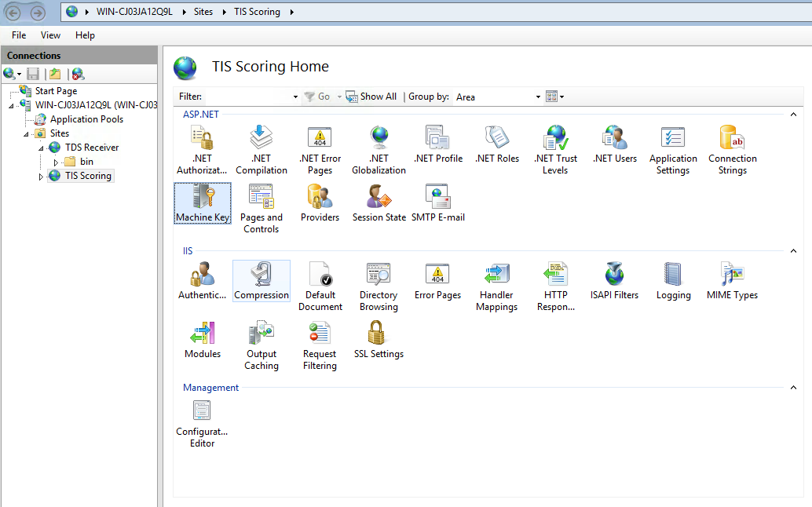
Task: Collapse the ASP.NET group
Action: [793, 115]
